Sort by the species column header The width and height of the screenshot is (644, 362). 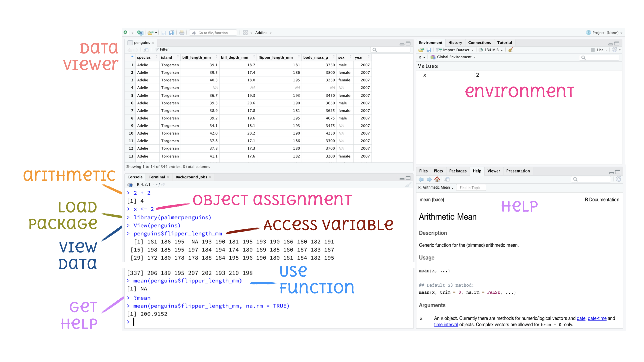pyautogui.click(x=144, y=57)
